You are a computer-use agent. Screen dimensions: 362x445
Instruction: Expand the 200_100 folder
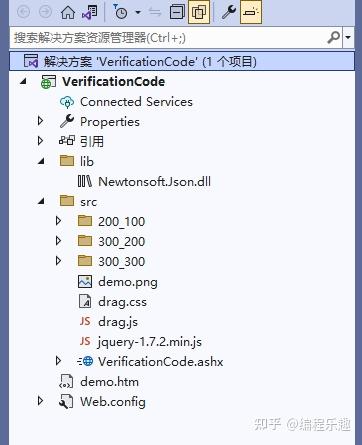tap(58, 221)
